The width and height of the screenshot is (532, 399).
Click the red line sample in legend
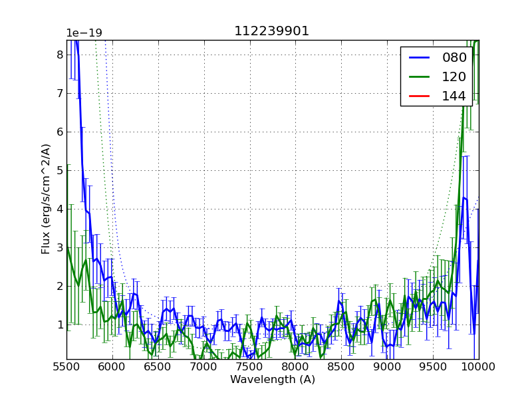[x=420, y=96]
